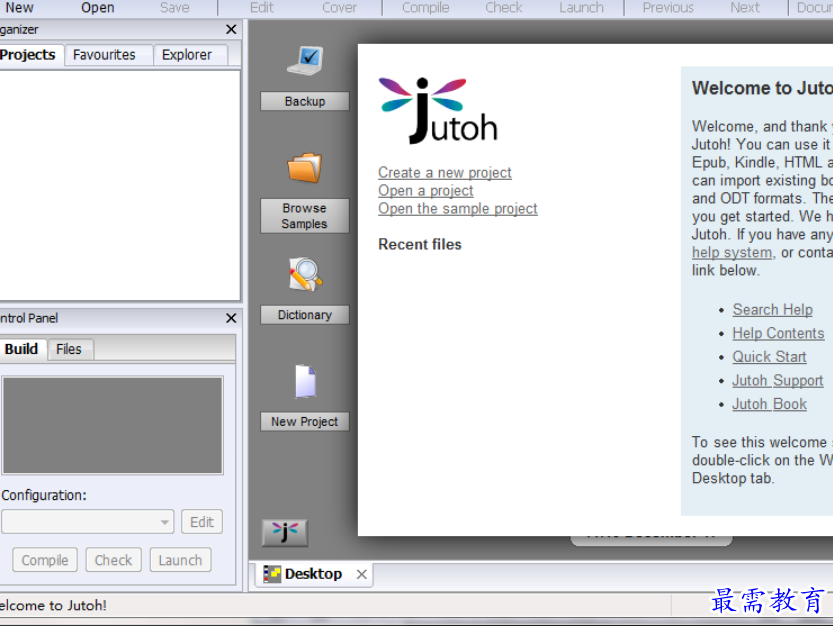Viewport: 833px width, 632px height.
Task: Click 'Open the sample project' link
Action: pos(457,209)
